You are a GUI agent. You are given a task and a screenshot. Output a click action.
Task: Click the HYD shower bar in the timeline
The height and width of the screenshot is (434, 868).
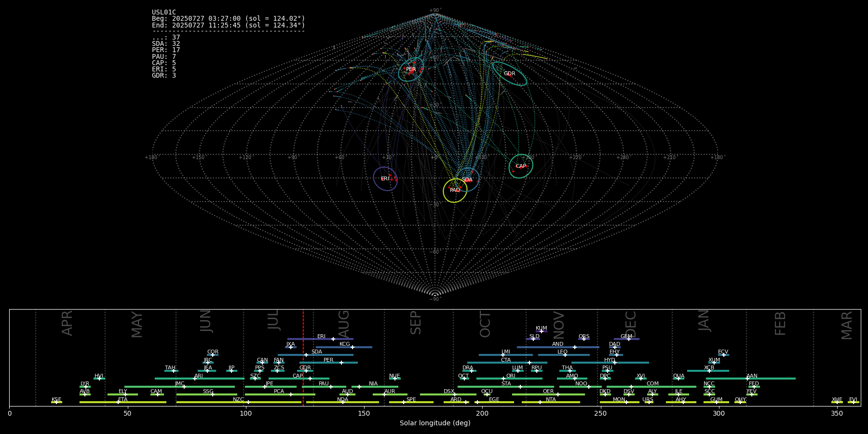coord(610,363)
